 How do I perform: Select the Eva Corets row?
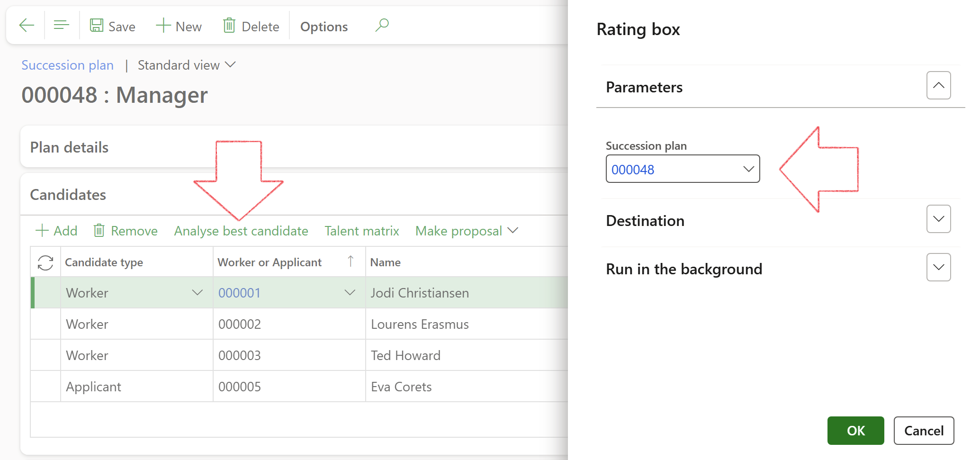click(401, 387)
